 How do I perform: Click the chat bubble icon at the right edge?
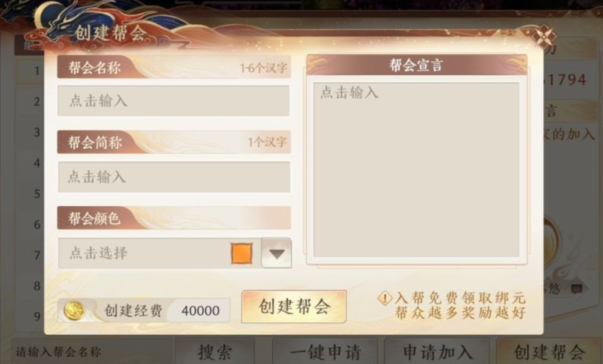[x=576, y=289]
